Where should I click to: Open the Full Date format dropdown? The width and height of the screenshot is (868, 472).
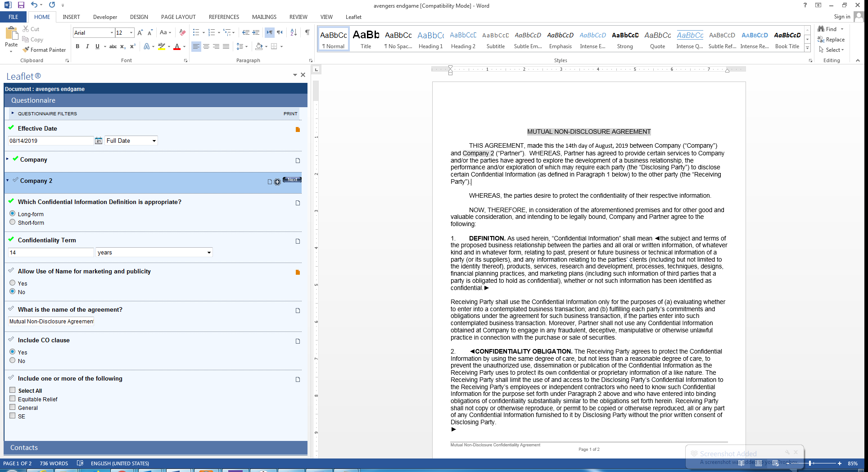pos(154,141)
